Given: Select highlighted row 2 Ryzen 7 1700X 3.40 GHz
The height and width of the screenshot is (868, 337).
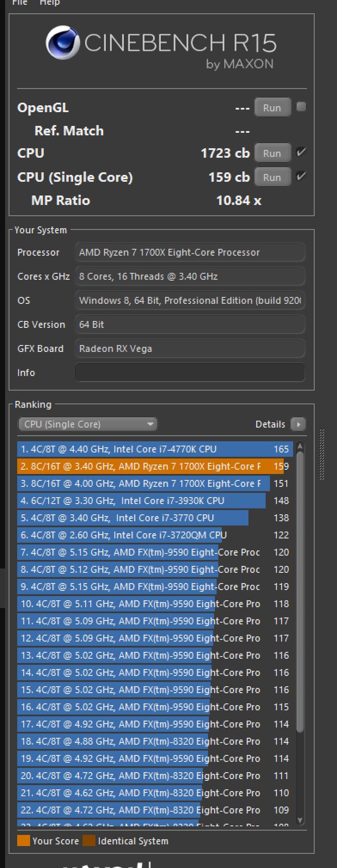Looking at the screenshot, I should 155,466.
